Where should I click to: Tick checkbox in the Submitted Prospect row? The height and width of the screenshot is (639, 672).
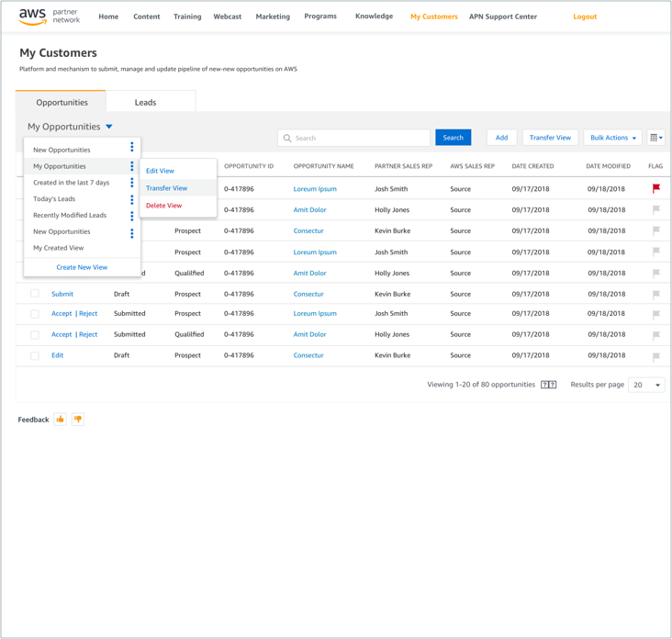35,314
